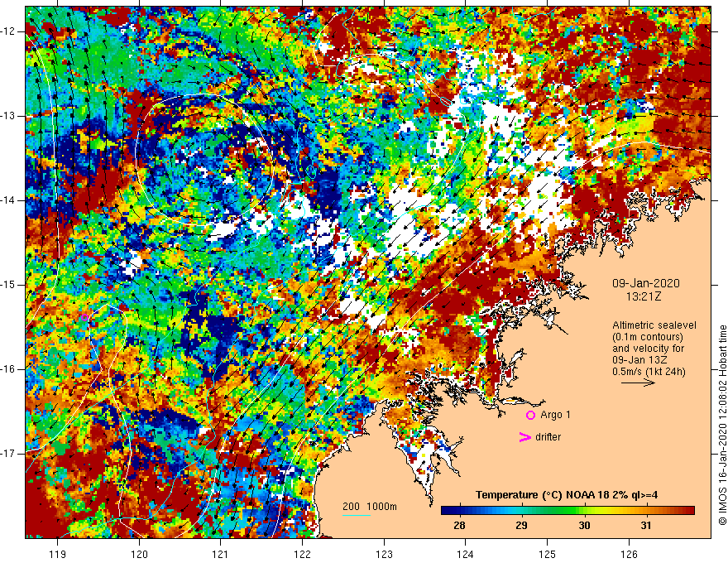Click the magenta Argo 1 legend circle

(x=530, y=416)
